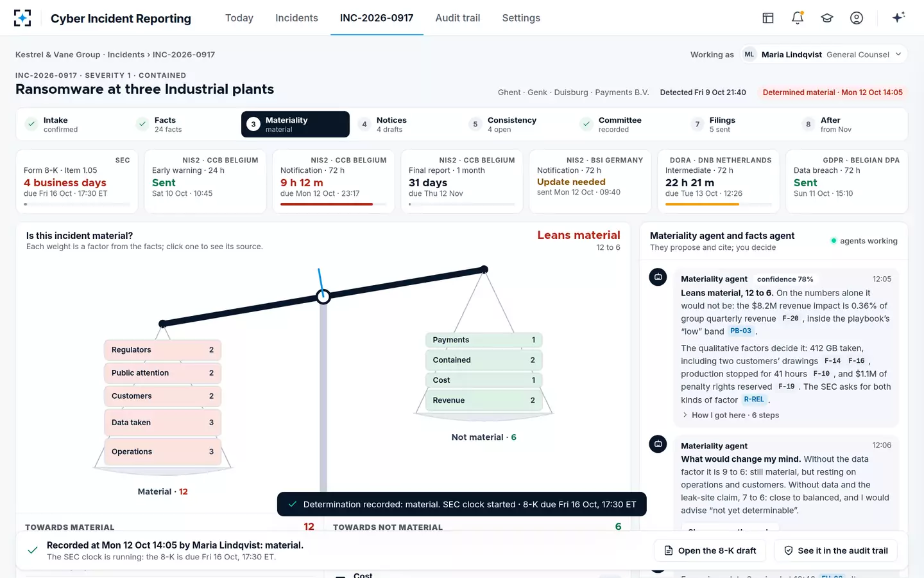Click the checkmark icon on Facts step
Screen dimensions: 924x578
pos(142,125)
